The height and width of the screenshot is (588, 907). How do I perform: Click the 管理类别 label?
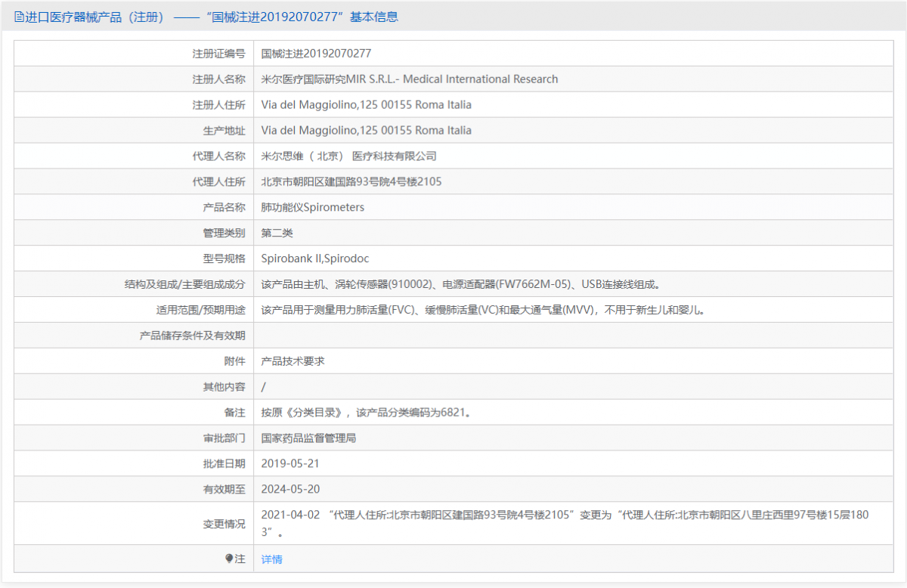(224, 234)
